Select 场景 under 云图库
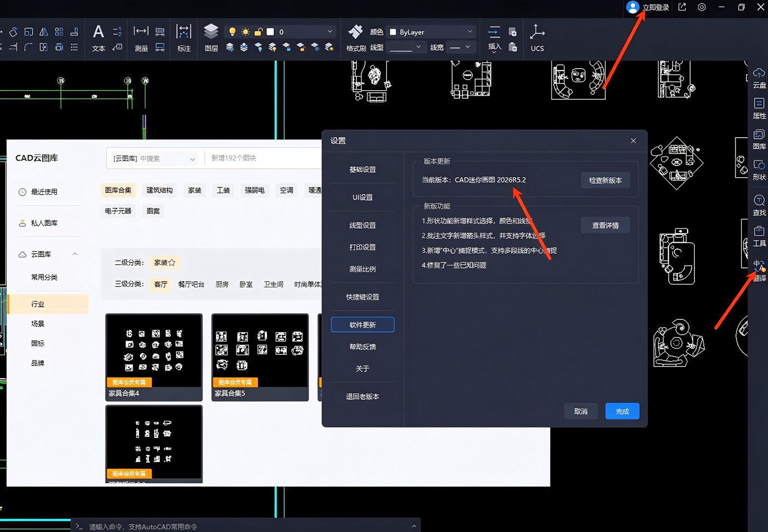The height and width of the screenshot is (532, 768). click(x=38, y=324)
